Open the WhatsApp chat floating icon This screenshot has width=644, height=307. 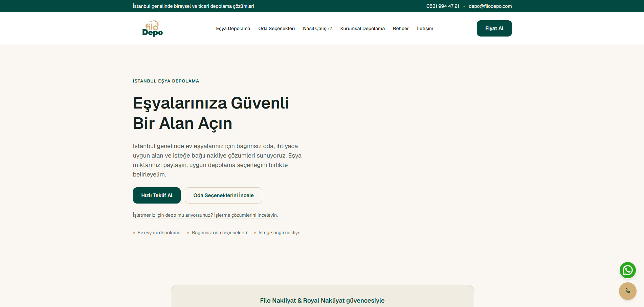(x=627, y=270)
